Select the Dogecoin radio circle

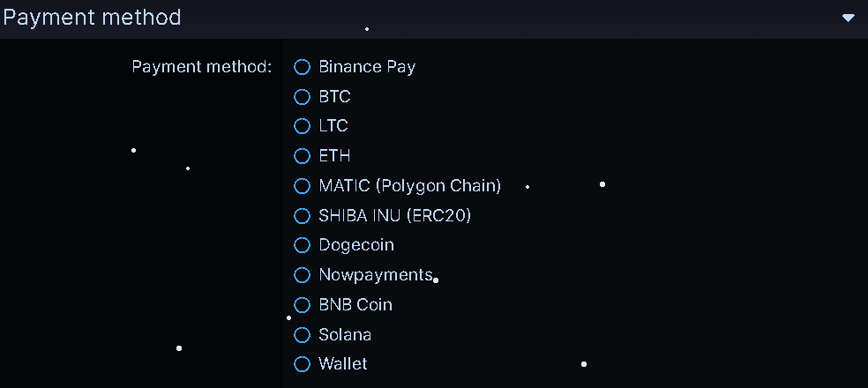coord(303,245)
